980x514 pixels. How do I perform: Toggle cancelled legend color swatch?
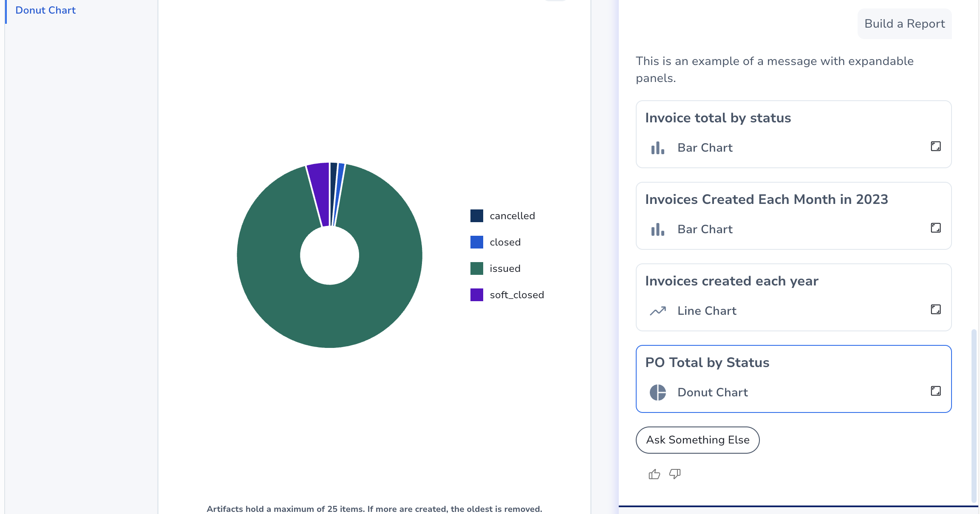[476, 216]
